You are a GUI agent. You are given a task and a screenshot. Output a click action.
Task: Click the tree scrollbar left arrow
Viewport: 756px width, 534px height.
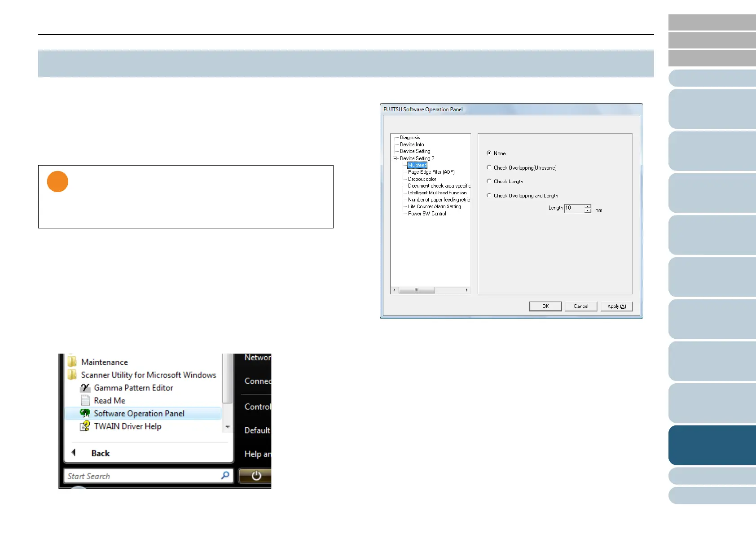click(x=395, y=290)
